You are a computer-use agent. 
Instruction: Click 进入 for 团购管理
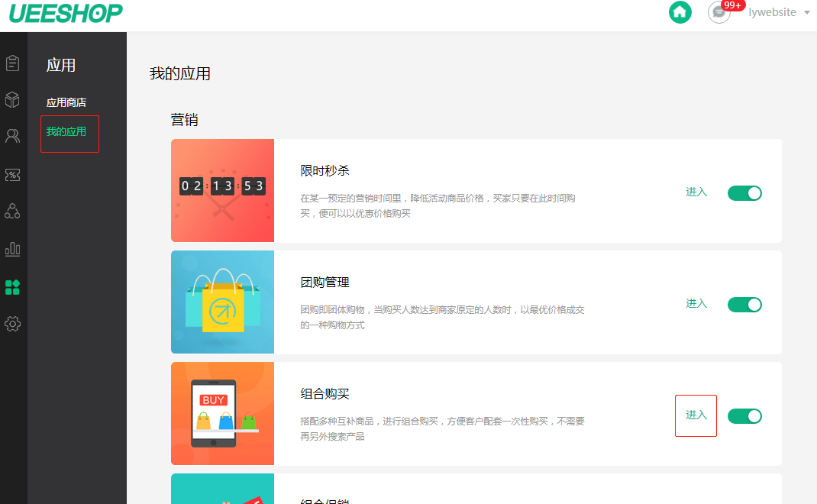(x=696, y=303)
